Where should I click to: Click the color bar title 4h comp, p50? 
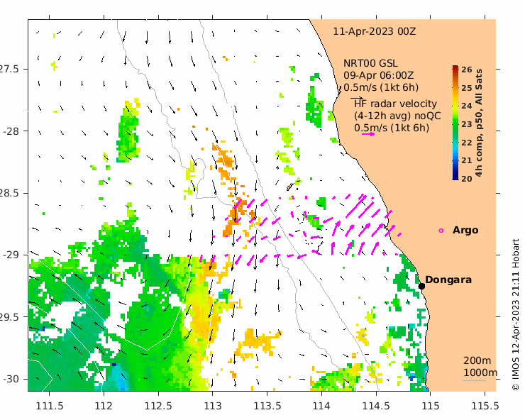pyautogui.click(x=479, y=123)
